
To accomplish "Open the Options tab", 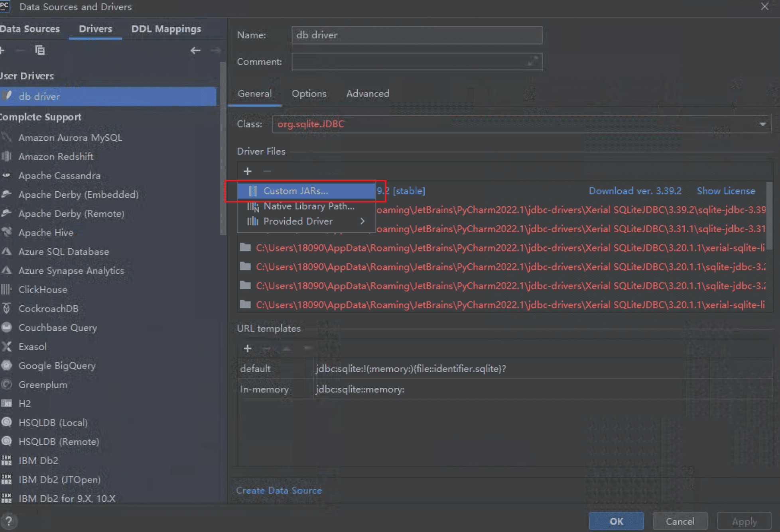I will click(309, 94).
